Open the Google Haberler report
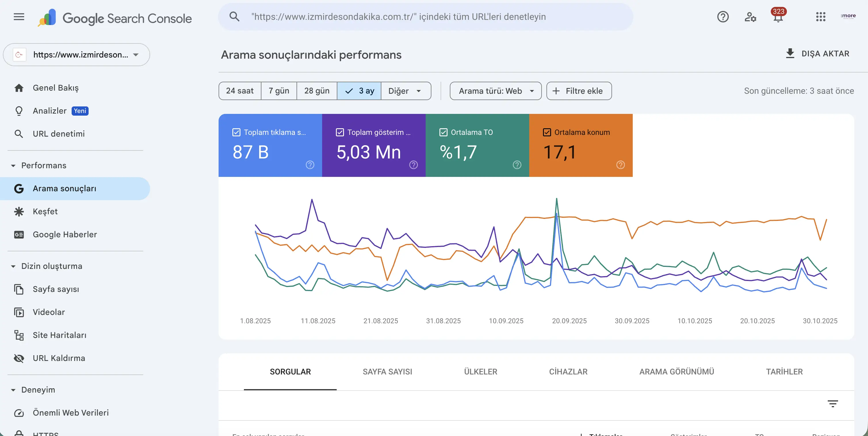Viewport: 868px width, 436px height. (x=64, y=234)
